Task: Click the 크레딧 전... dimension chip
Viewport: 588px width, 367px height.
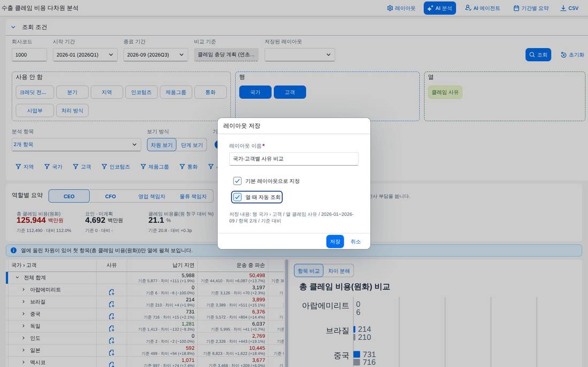Action: pyautogui.click(x=35, y=92)
